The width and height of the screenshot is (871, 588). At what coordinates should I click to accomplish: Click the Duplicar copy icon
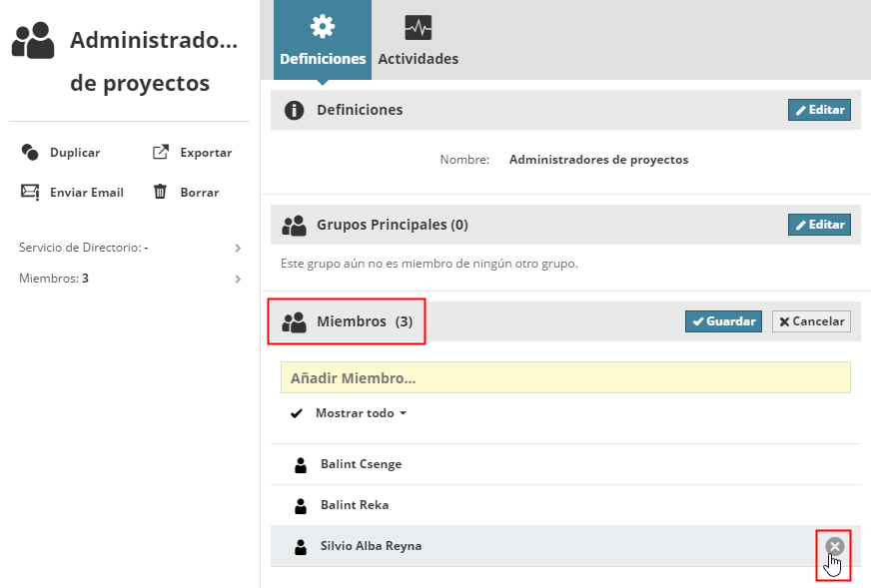coord(30,153)
